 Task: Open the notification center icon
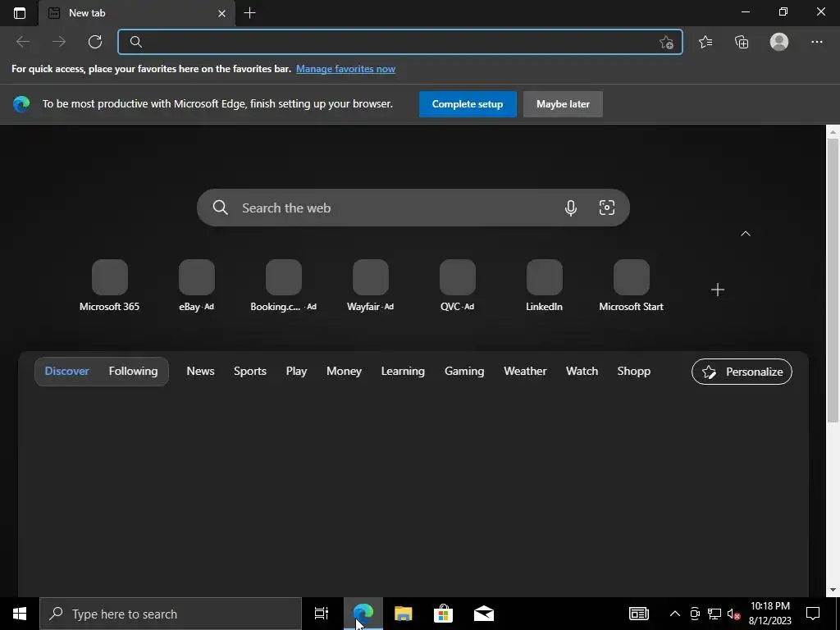click(x=813, y=614)
